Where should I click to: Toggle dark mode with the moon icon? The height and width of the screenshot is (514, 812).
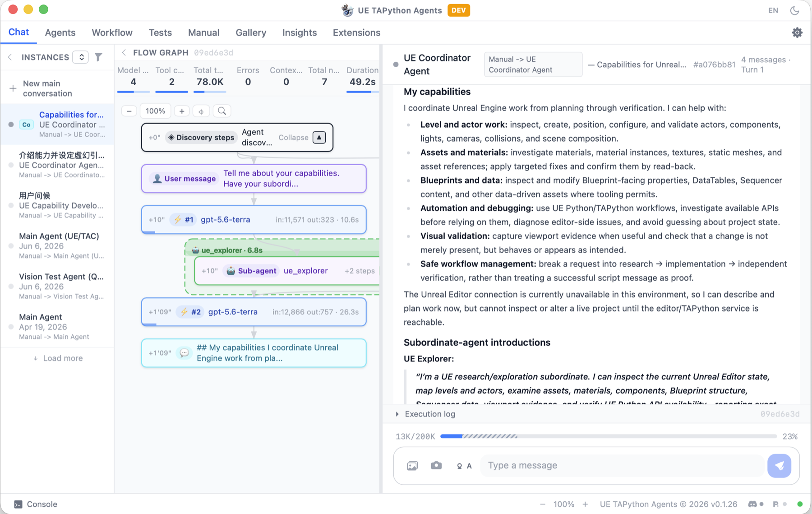point(795,10)
